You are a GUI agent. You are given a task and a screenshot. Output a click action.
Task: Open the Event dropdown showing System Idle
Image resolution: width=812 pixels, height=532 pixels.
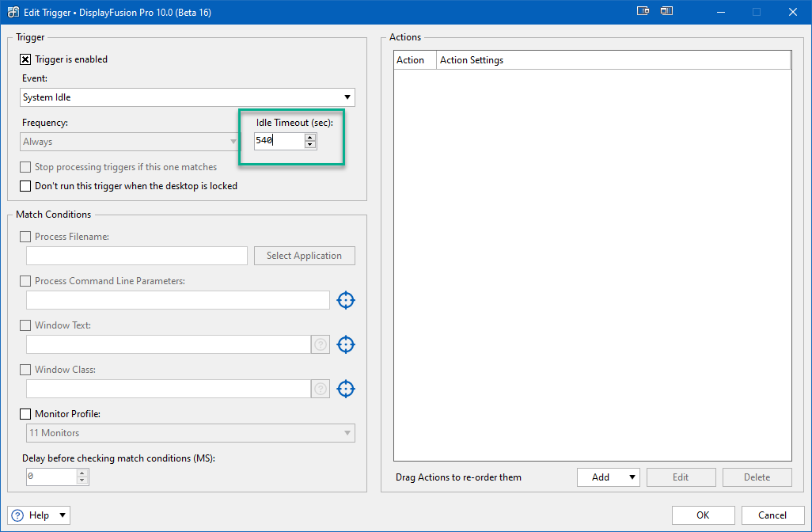tap(188, 97)
